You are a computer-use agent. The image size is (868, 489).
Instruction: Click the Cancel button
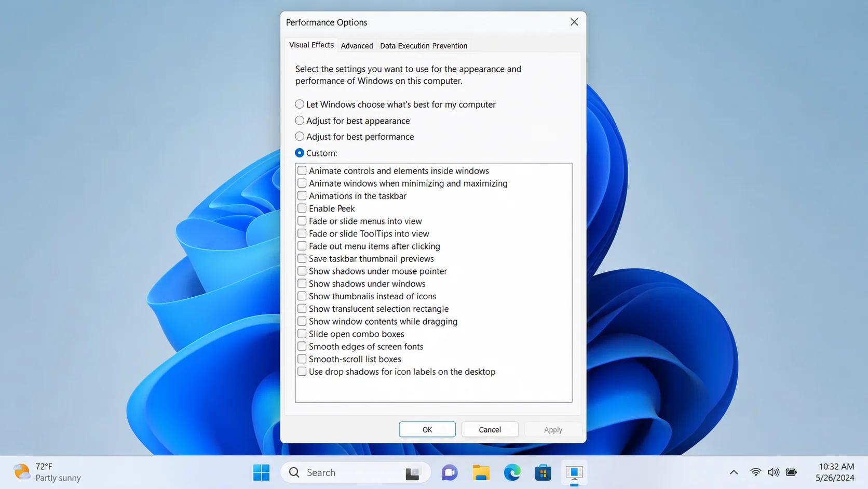tap(490, 429)
